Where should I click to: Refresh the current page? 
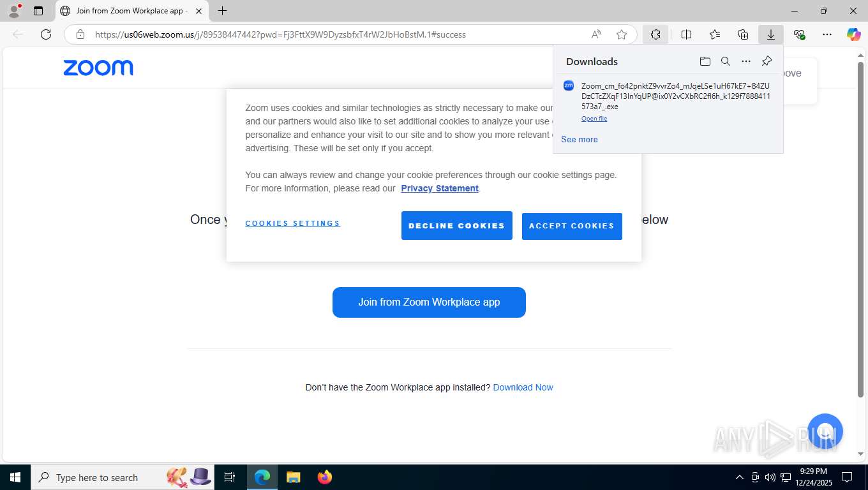click(x=46, y=34)
